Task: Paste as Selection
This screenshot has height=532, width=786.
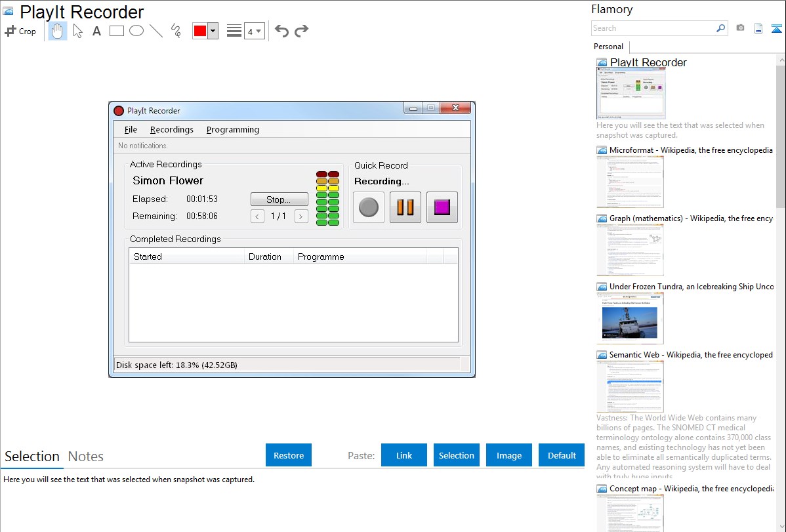Action: point(456,455)
